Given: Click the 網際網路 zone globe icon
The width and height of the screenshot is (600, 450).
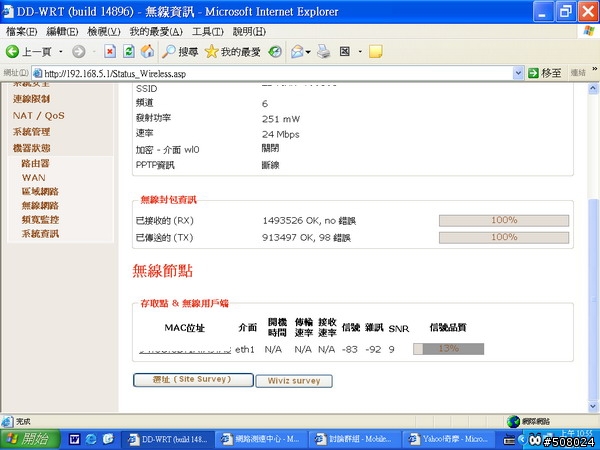Looking at the screenshot, I should [x=513, y=421].
